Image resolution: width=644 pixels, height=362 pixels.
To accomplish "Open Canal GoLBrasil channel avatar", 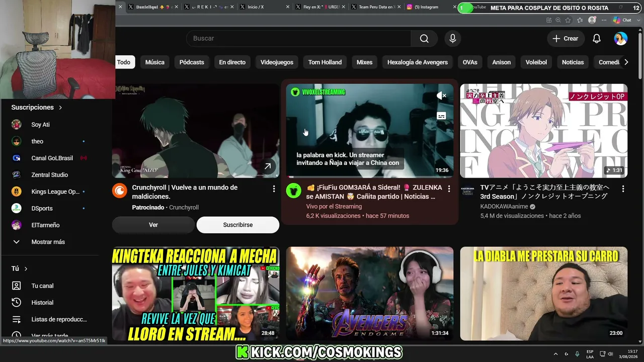I will 17,158.
